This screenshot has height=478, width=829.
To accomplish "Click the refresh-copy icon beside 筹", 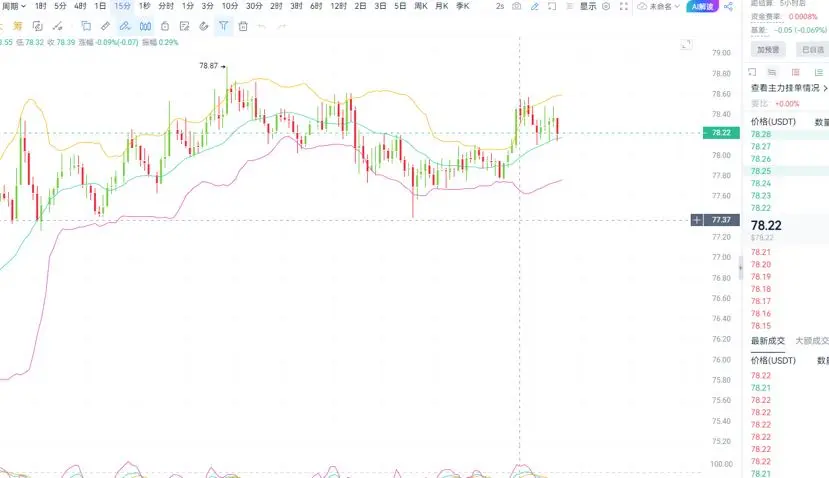I will click(x=38, y=26).
